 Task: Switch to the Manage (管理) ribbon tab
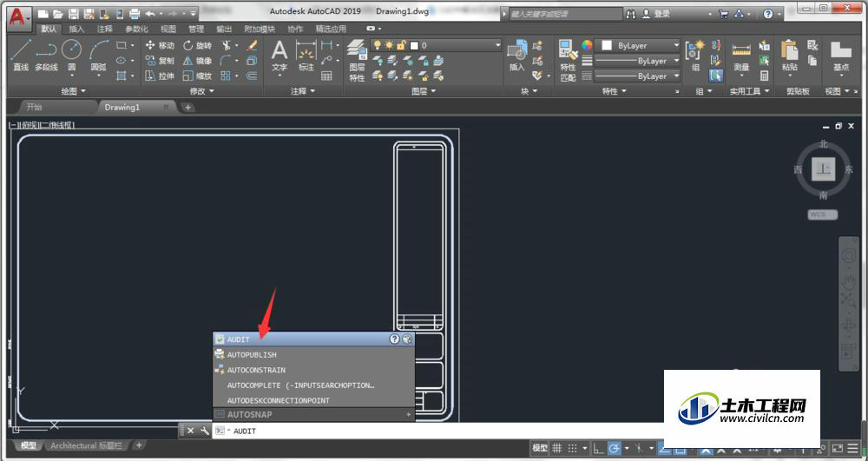tap(196, 29)
